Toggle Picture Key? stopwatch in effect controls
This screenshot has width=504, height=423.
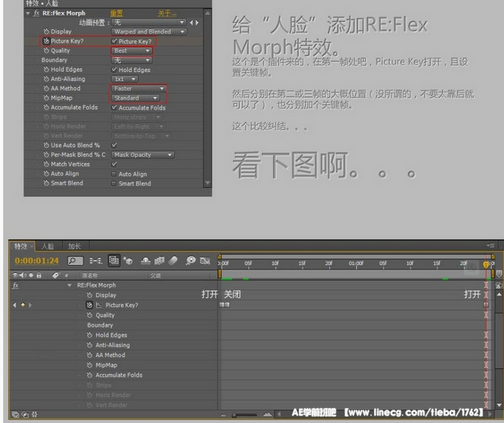pyautogui.click(x=46, y=41)
